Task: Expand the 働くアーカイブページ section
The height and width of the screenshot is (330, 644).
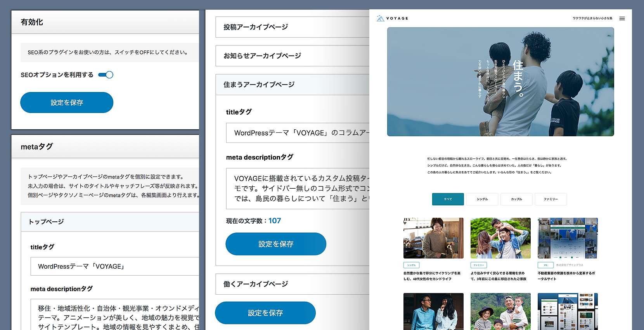Action: click(x=292, y=284)
